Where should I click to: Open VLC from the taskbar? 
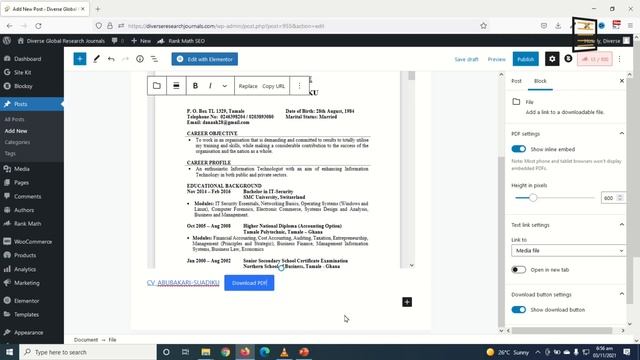(284, 352)
